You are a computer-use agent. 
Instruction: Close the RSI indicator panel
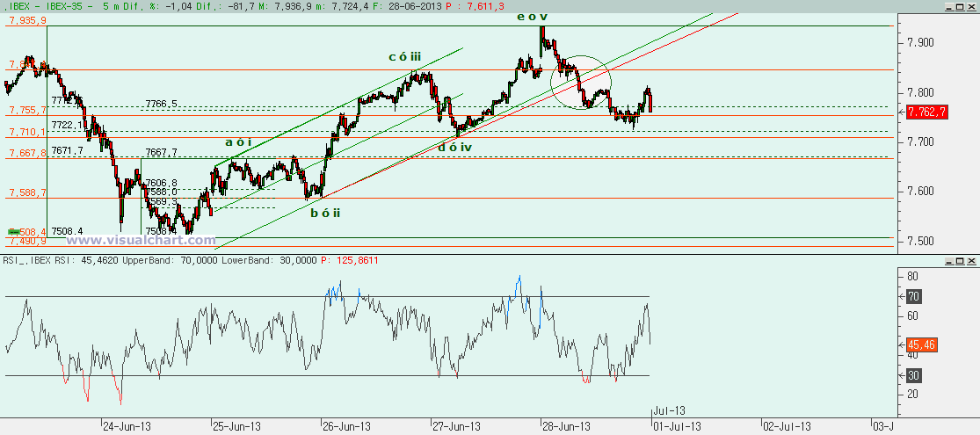pyautogui.click(x=972, y=259)
